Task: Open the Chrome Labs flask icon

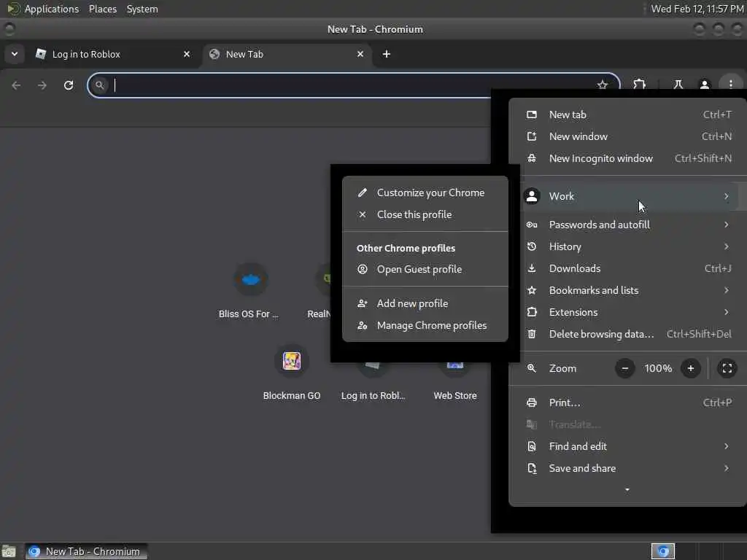Action: 678,85
